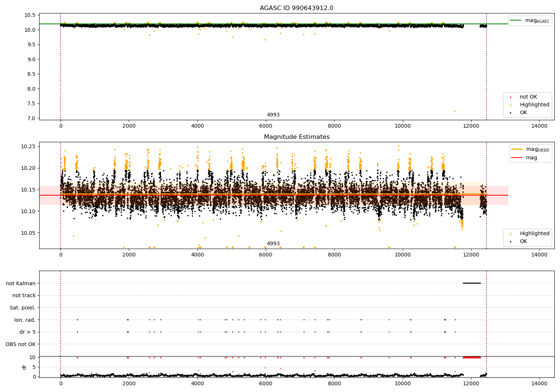560x392 pixels.
Task: Click the '8000' x-tick under Magnitude Estimates plot
Action: click(x=334, y=255)
